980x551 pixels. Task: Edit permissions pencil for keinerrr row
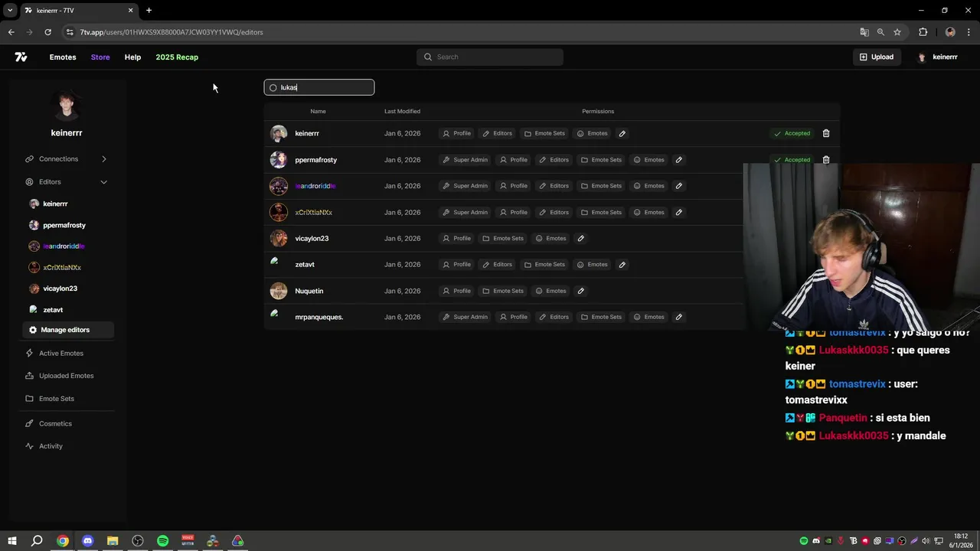[x=622, y=133]
